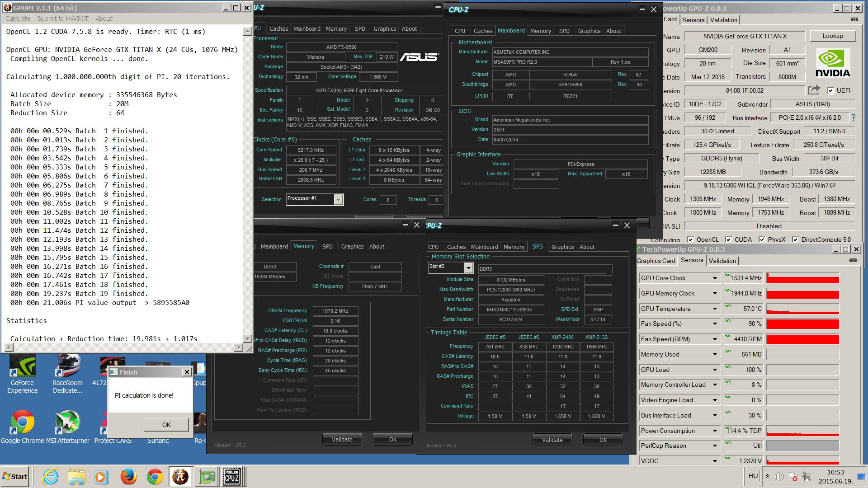Toggle the UEFI checkbox
This screenshot has width=868, height=488.
click(830, 90)
